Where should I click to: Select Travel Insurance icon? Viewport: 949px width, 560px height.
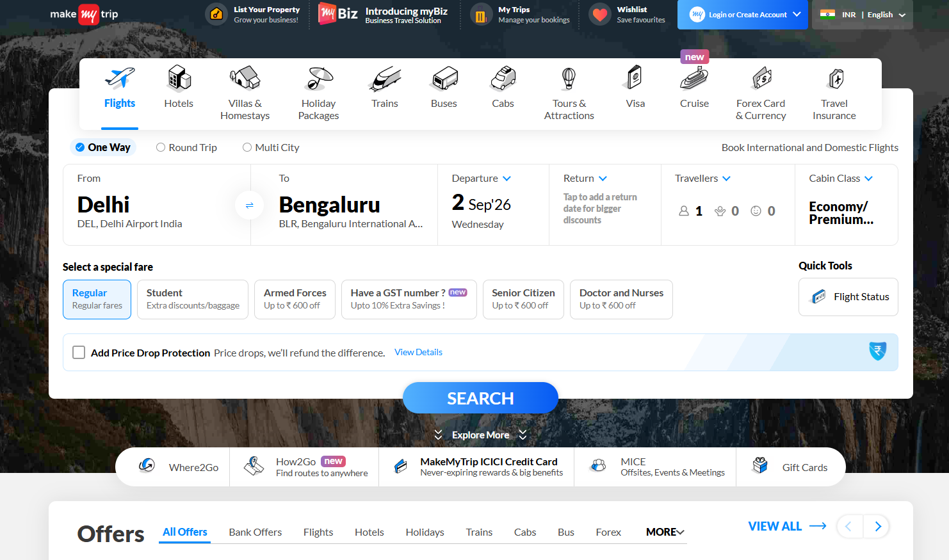[836, 79]
